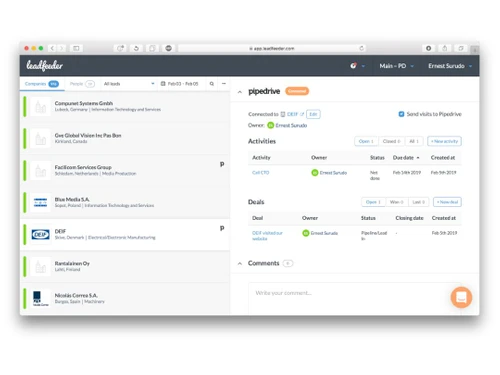Click the Blue Media S.A. logo
Viewport: 500px width, 375px height.
[x=40, y=202]
